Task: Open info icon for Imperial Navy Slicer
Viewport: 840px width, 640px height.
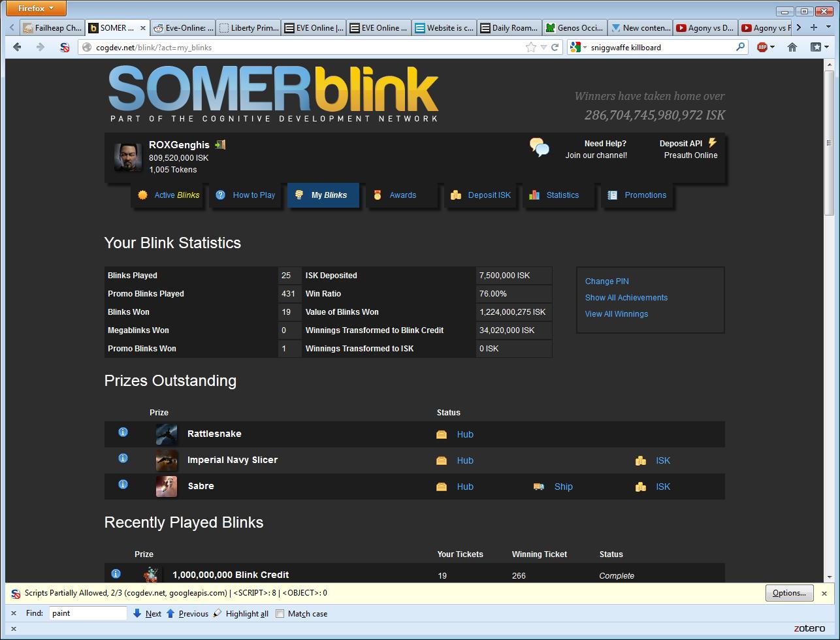Action: (123, 458)
